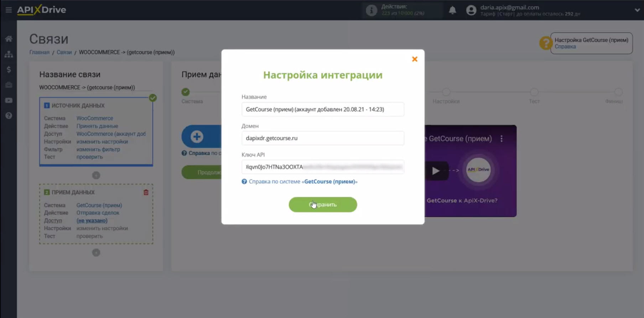Select the Система step in the progress bar
Image resolution: width=644 pixels, height=318 pixels.
coord(186,92)
